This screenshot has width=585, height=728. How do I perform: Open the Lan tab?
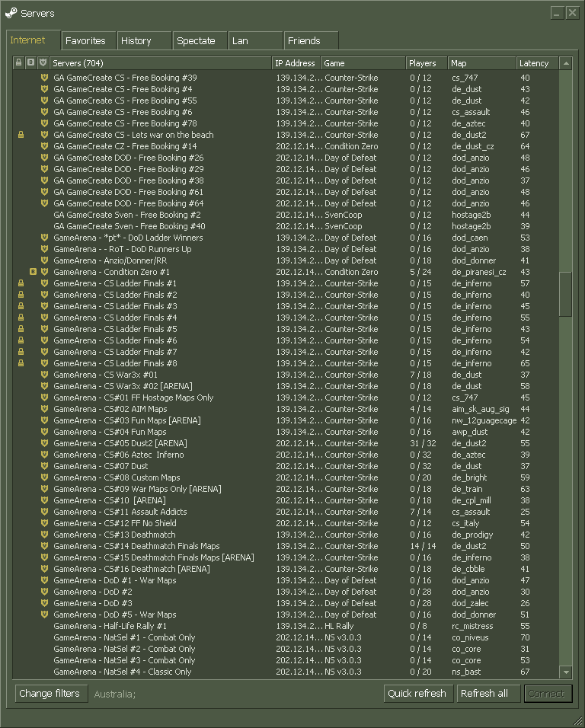tap(255, 41)
